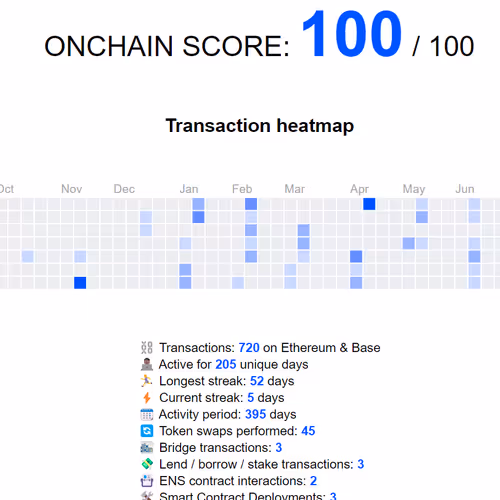Select the darkest blue heatmap cell under Apr
The width and height of the screenshot is (500, 500).
369,204
